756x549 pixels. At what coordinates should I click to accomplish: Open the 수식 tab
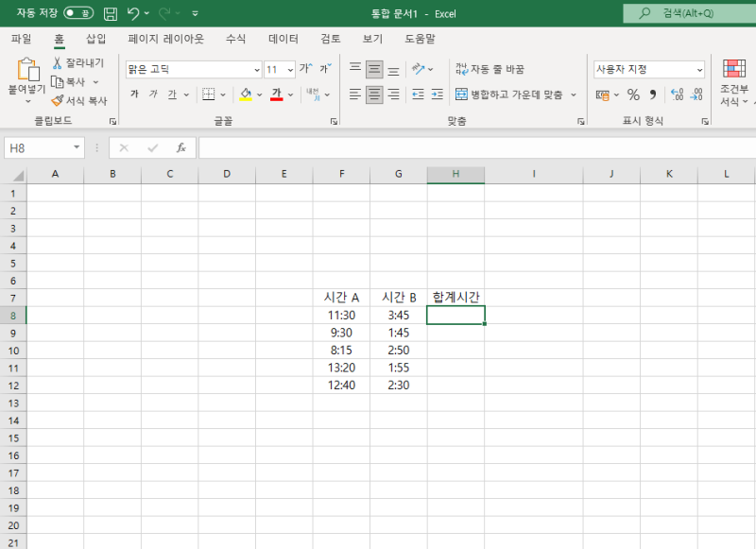tap(235, 39)
